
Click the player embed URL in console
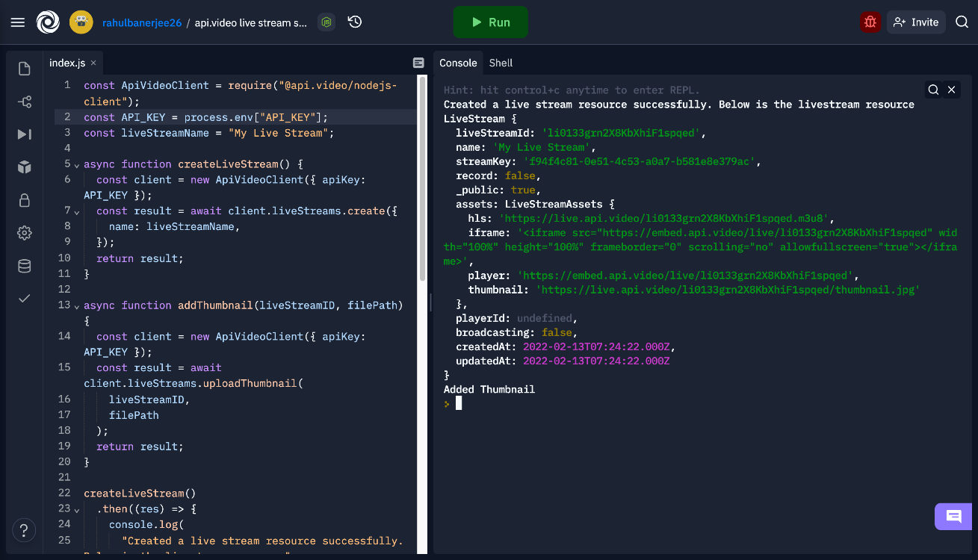[687, 276]
